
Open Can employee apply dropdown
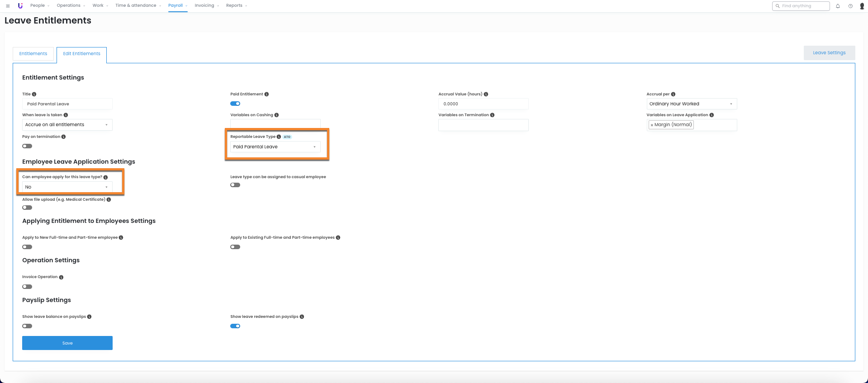click(67, 187)
